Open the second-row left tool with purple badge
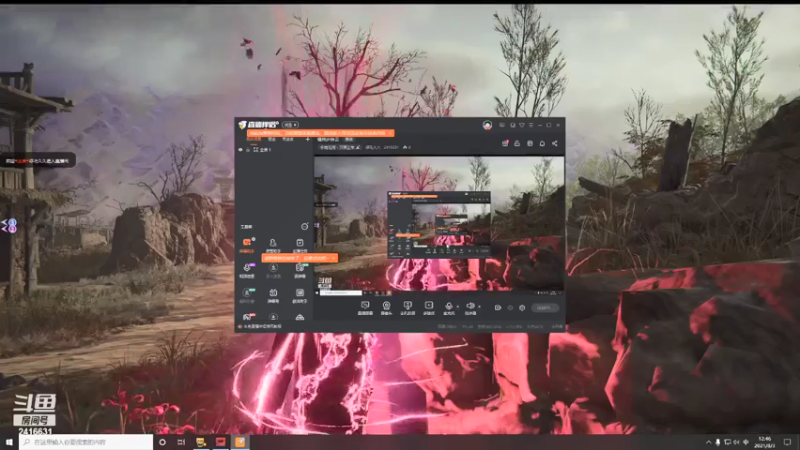Screen dimensions: 800x450 click(x=247, y=270)
